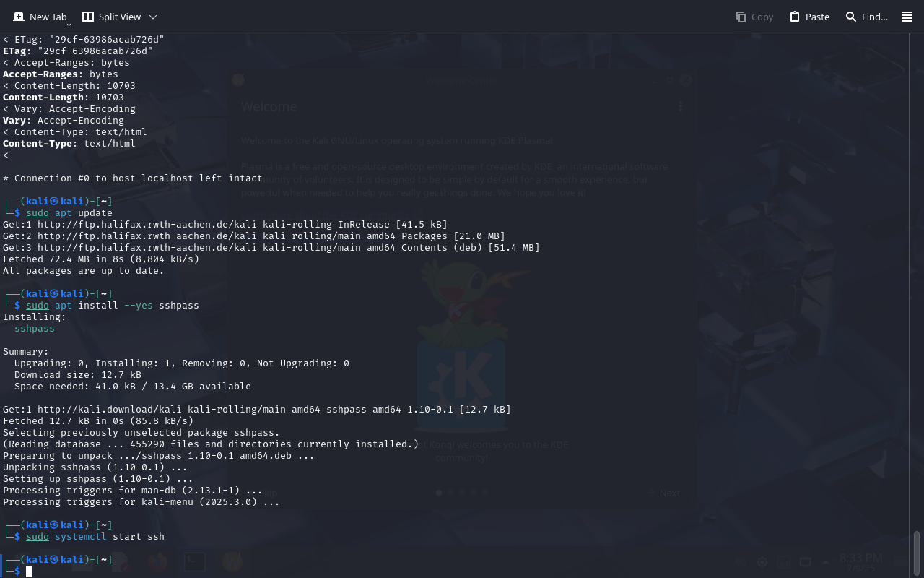
Task: Click the '< ETag:' header line
Action: (x=84, y=40)
